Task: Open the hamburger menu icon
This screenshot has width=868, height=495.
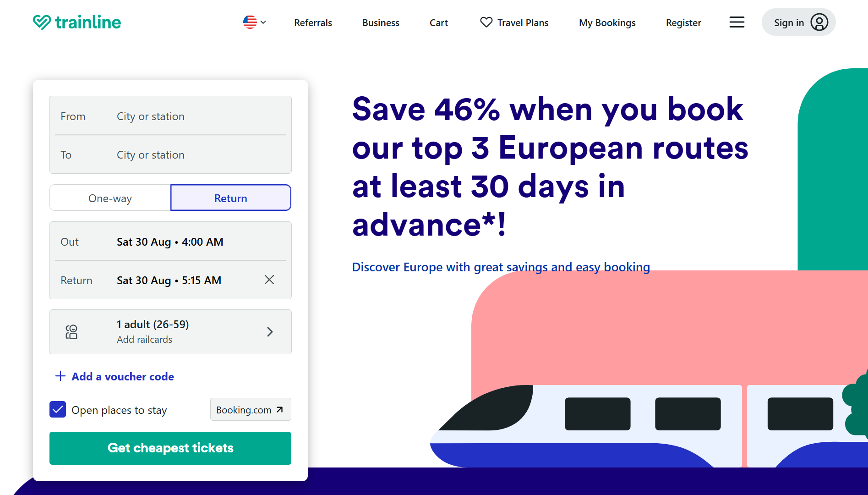Action: pos(737,22)
